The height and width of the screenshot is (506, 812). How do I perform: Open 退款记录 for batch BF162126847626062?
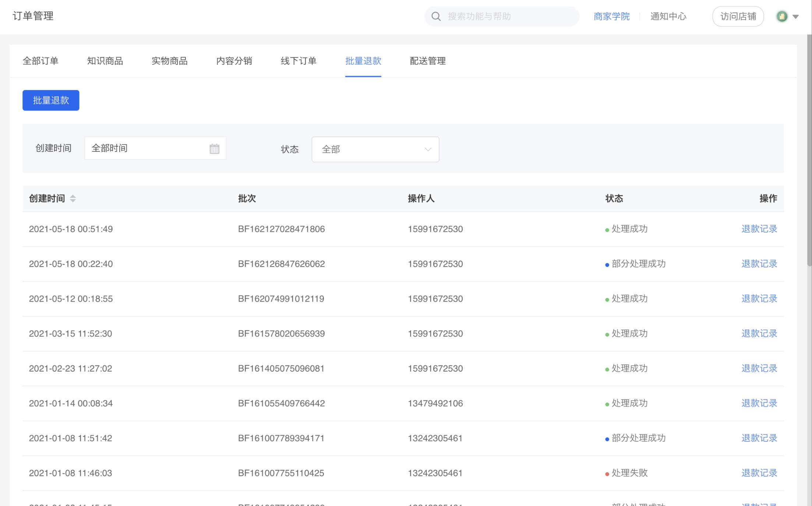tap(759, 264)
